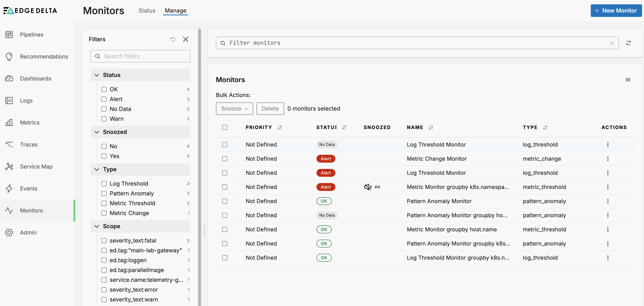Clear the Filter monitors search field
The height and width of the screenshot is (306, 644).
[612, 43]
